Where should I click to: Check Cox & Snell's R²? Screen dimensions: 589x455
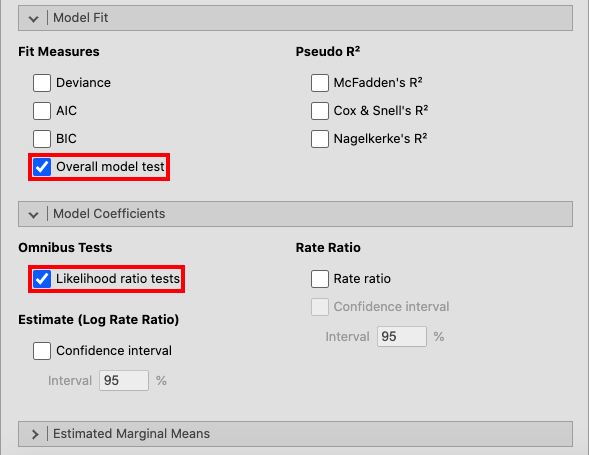pos(320,111)
